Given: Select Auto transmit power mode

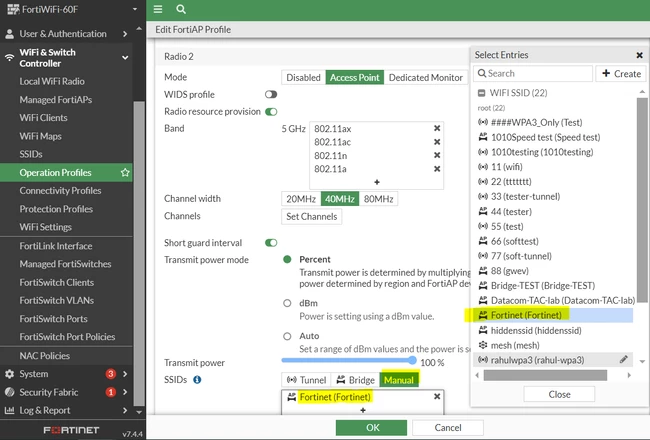Looking at the screenshot, I should click(287, 336).
